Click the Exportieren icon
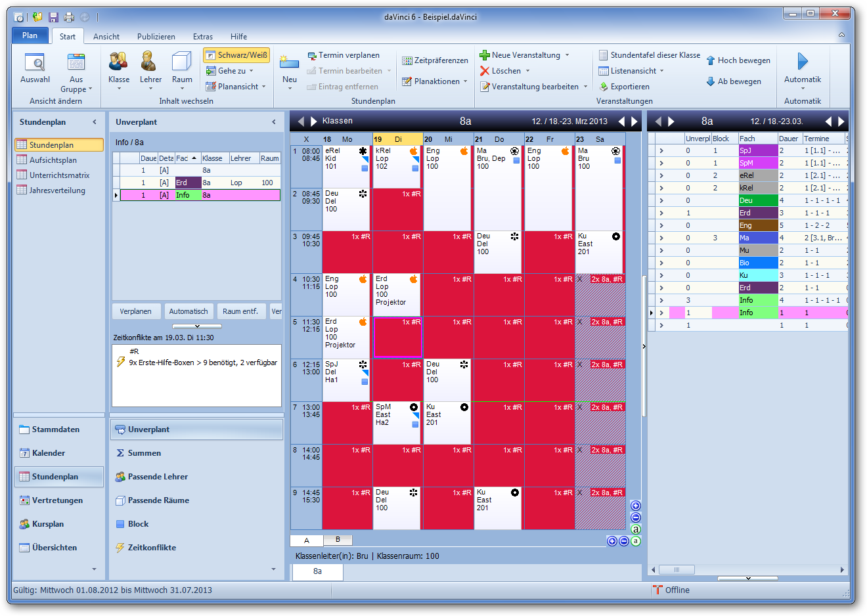867x616 pixels. coord(604,87)
